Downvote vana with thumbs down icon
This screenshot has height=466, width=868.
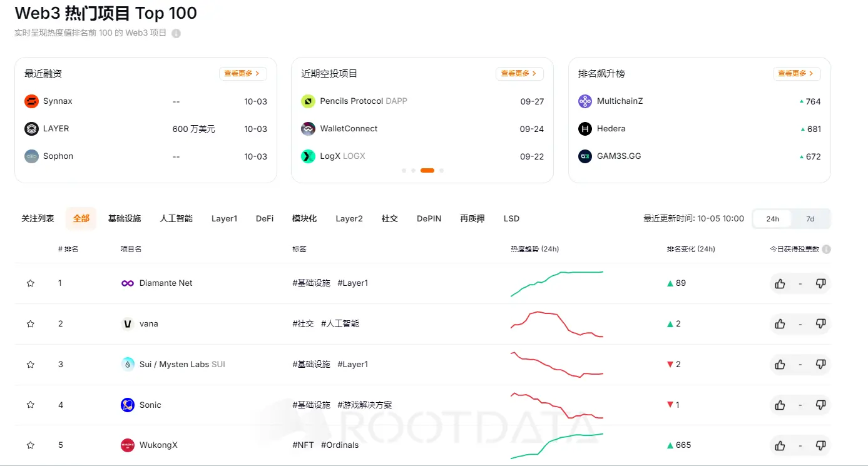pyautogui.click(x=820, y=324)
